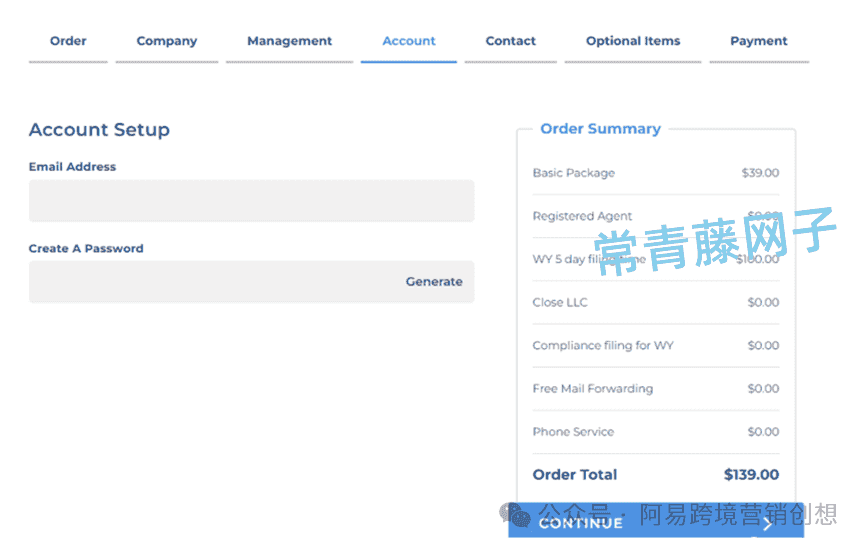Jump to the Optional Items tab
Viewport: 865px width, 549px height.
pos(633,41)
